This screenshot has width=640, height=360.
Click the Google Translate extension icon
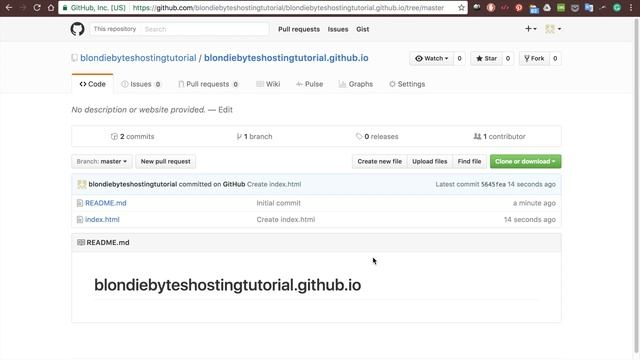tap(589, 8)
